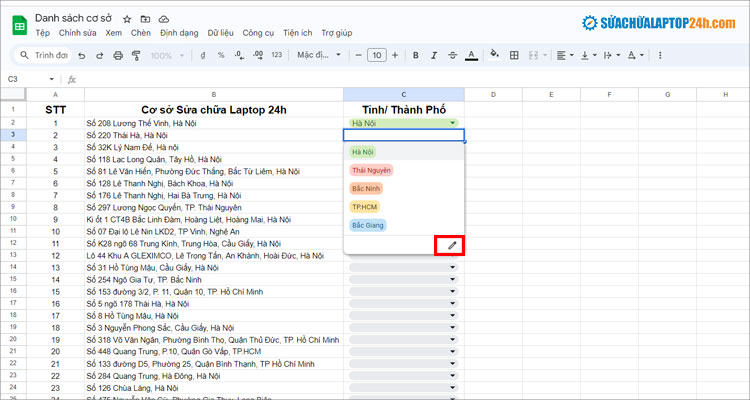Click cell 'Số 07 Đại lộ Lê Nin LKD2, TP Vinh, Nghệ An'
The width and height of the screenshot is (750, 400).
214,232
